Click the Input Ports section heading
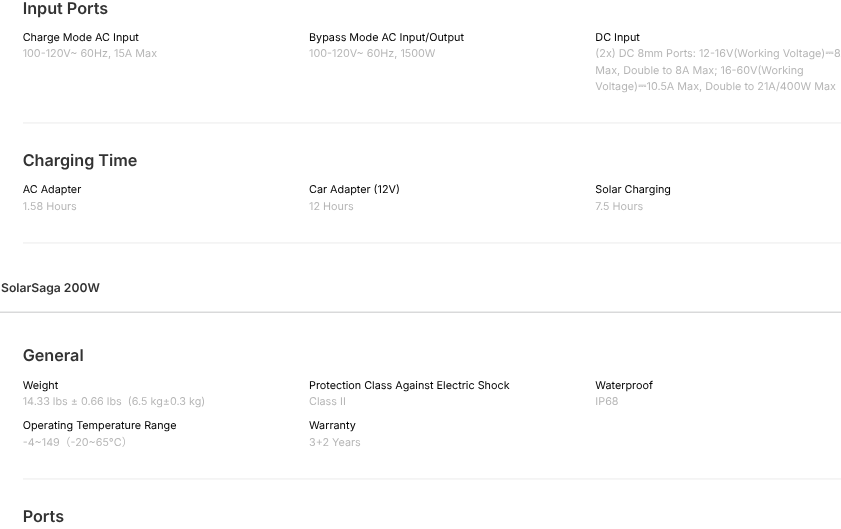This screenshot has height=529, width=841. pyautogui.click(x=65, y=9)
